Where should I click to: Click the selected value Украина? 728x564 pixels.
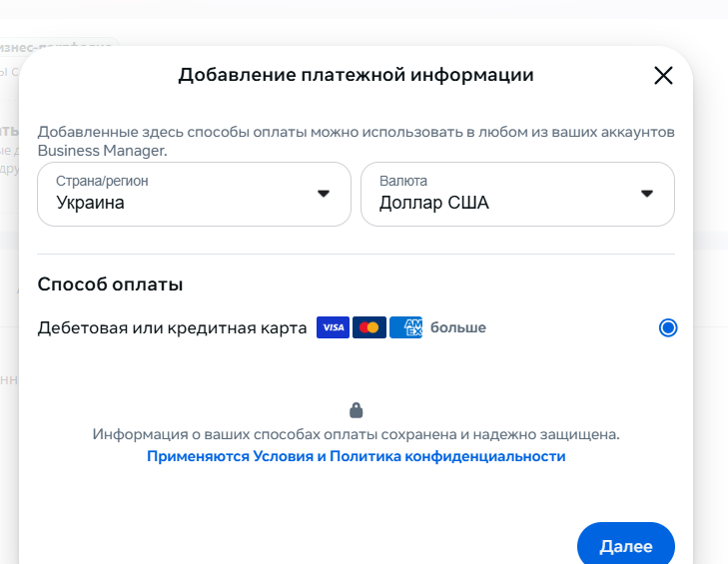(x=91, y=204)
